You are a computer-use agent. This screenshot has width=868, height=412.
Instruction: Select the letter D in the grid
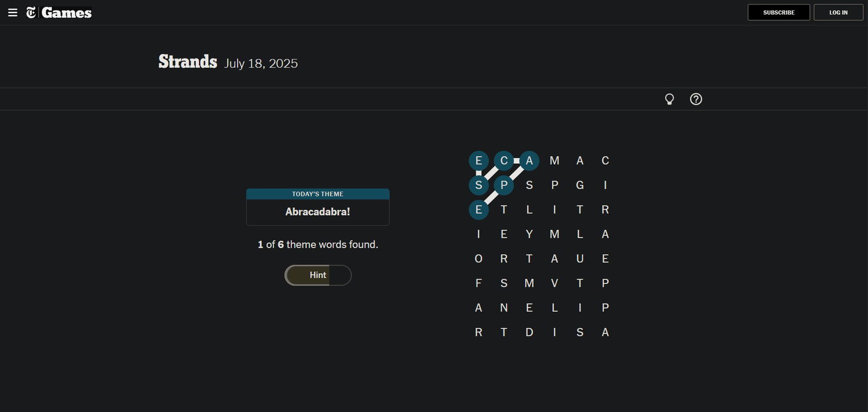(x=529, y=332)
